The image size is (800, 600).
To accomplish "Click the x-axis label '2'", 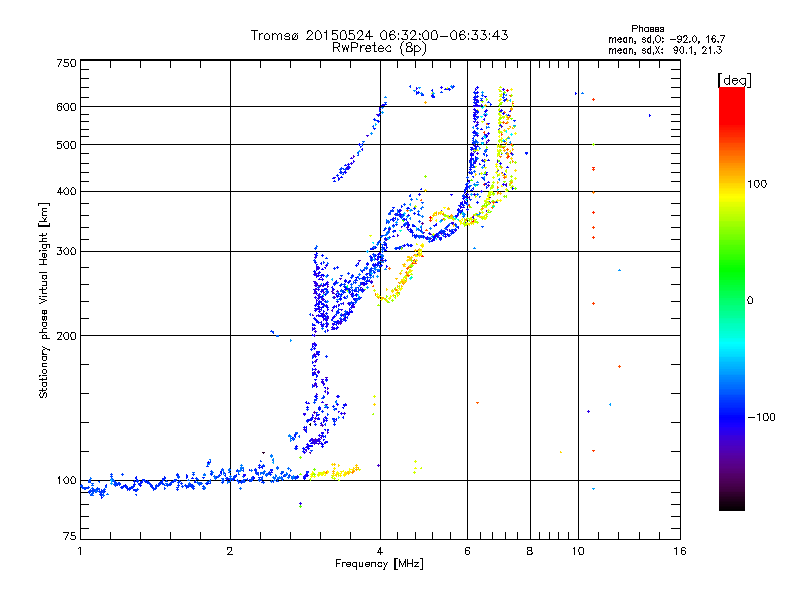I will tap(230, 551).
